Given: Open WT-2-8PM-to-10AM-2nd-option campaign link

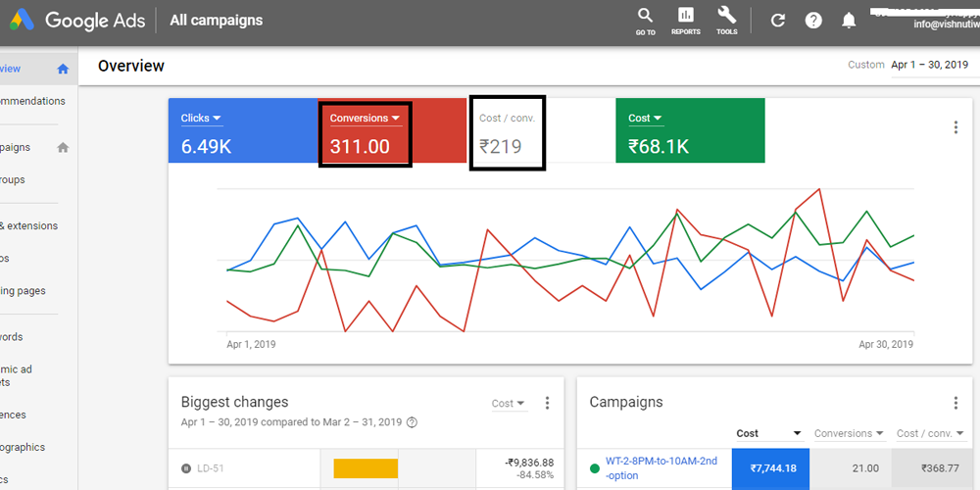Looking at the screenshot, I should [661, 467].
